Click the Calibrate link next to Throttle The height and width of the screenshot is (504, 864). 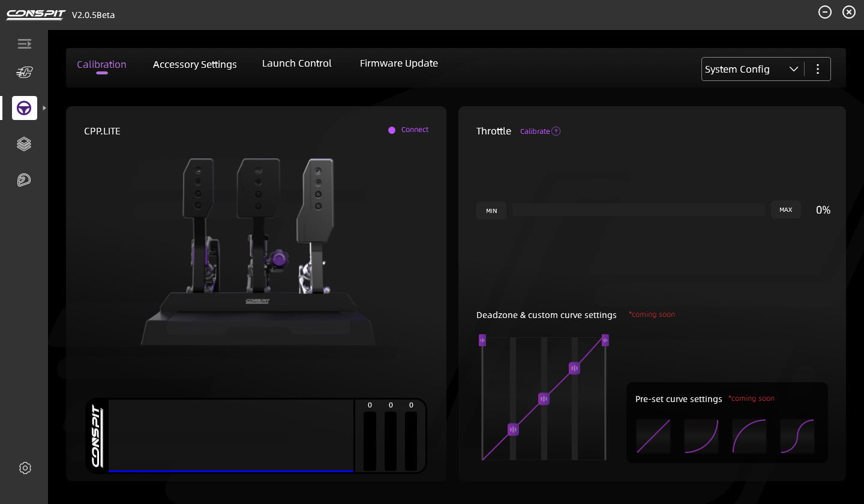pyautogui.click(x=535, y=131)
